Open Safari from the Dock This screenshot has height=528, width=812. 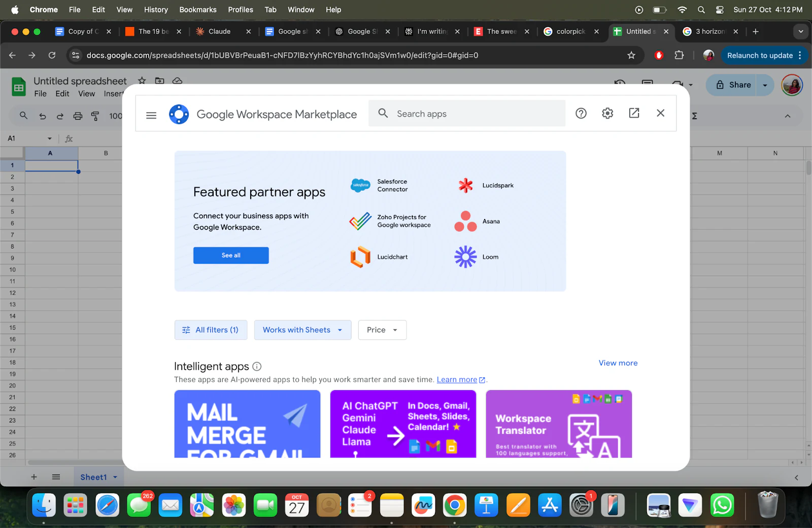[x=107, y=505]
